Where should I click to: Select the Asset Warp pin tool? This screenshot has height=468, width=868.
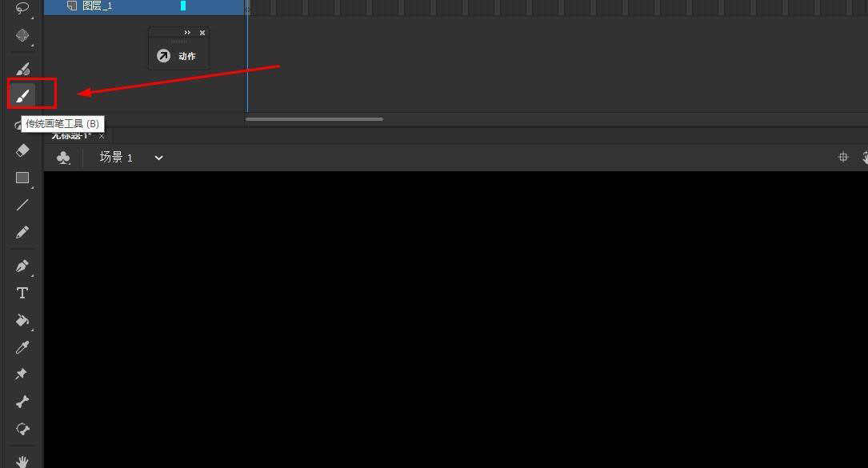pos(22,374)
